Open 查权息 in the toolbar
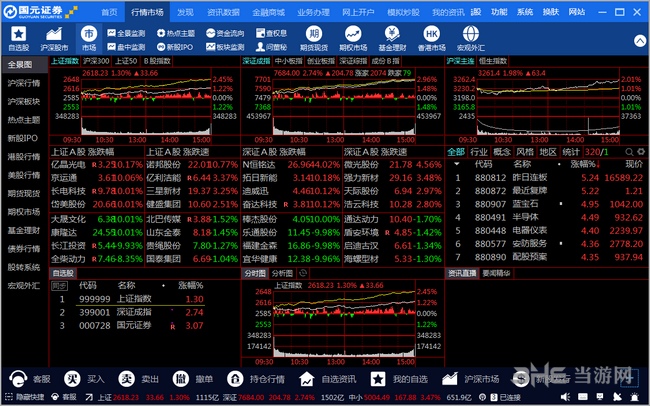Viewport: 650px width, 406px height. coord(271,33)
